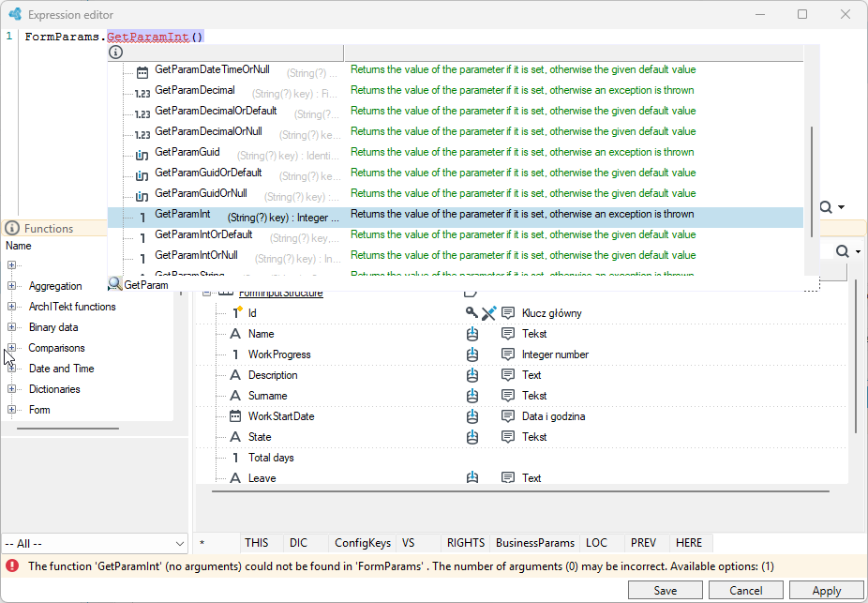Open the HERE tab
The image size is (868, 603).
click(689, 543)
